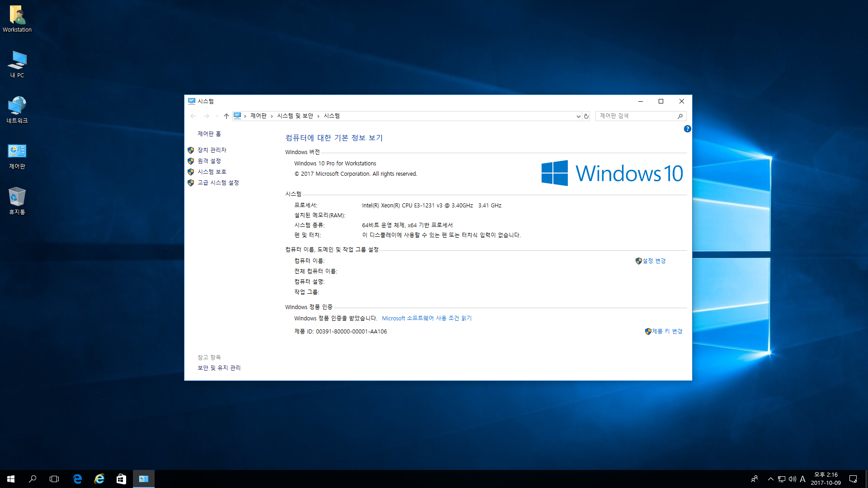Click the forward navigation arrow
The image size is (868, 488).
207,116
